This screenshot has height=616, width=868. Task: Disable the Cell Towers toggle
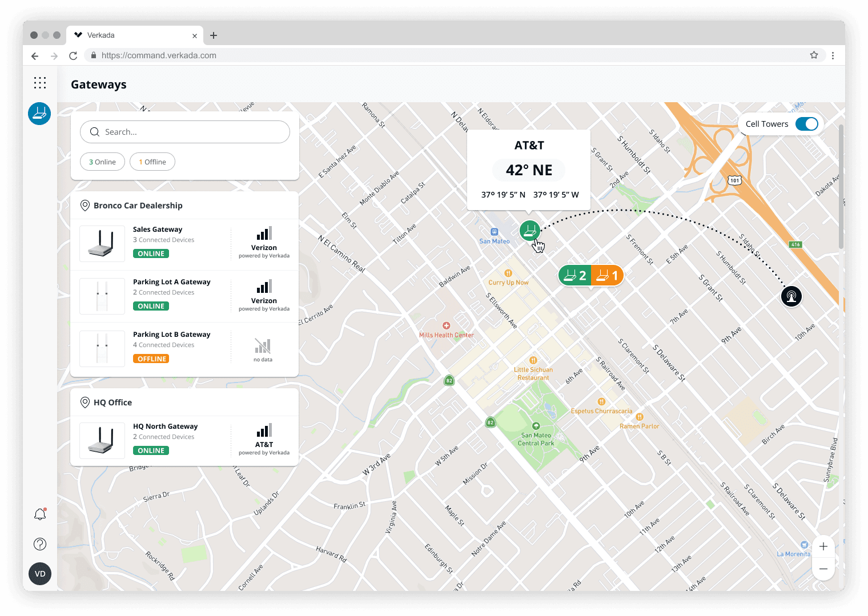point(807,123)
